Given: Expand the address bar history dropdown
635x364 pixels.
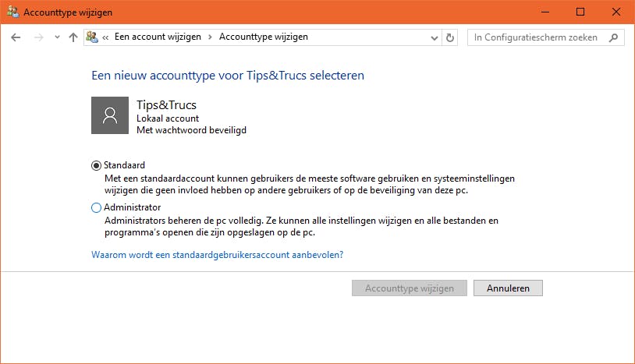Looking at the screenshot, I should click(435, 37).
